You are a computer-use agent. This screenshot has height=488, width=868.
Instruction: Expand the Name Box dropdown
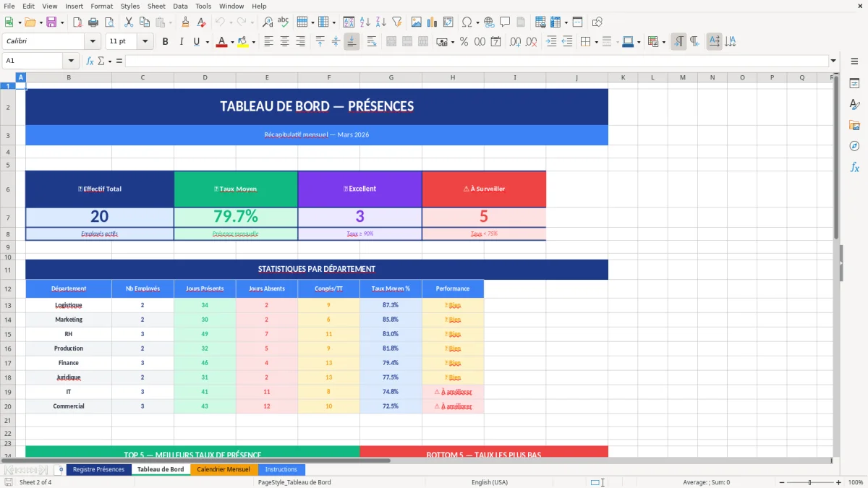click(x=71, y=61)
